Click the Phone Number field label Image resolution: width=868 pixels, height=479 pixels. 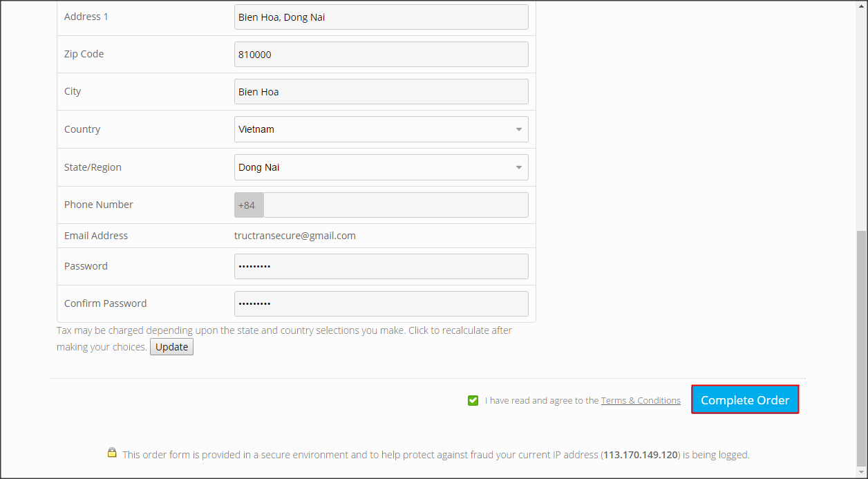99,205
